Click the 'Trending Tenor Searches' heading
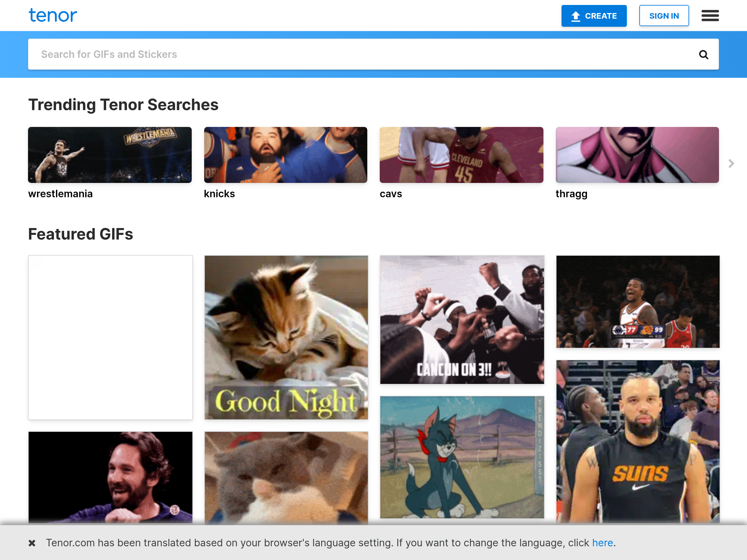 pyautogui.click(x=123, y=105)
